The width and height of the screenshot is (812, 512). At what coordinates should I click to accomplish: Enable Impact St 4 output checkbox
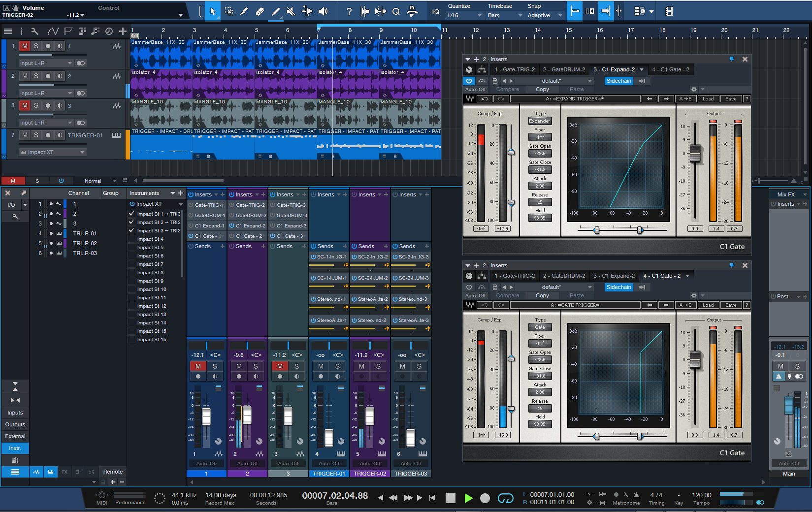pyautogui.click(x=131, y=239)
